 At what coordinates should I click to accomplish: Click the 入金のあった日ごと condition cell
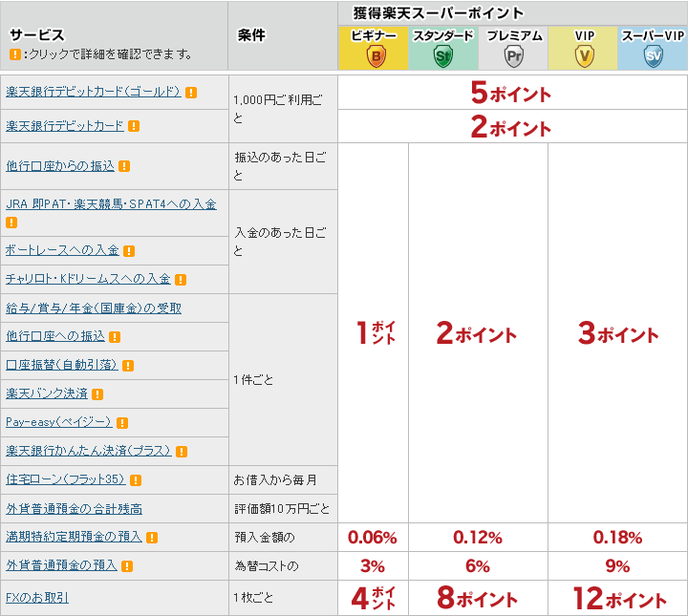click(283, 242)
